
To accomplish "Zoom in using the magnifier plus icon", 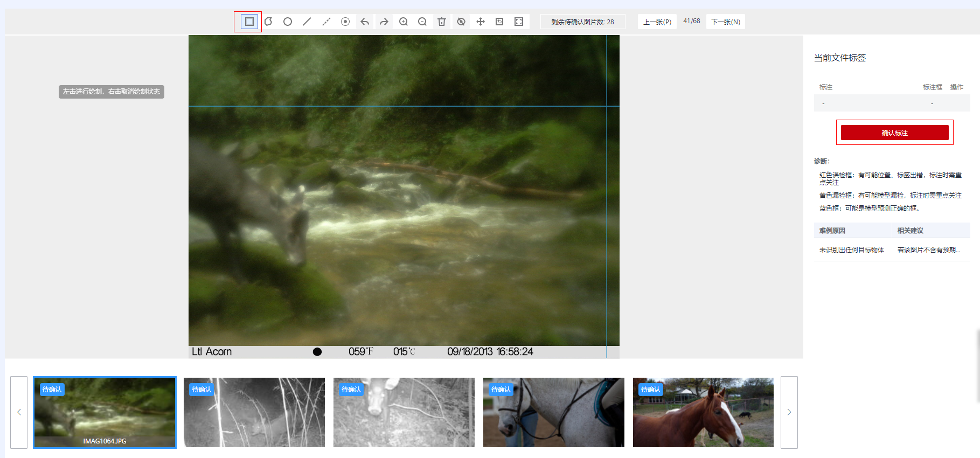I will [404, 22].
